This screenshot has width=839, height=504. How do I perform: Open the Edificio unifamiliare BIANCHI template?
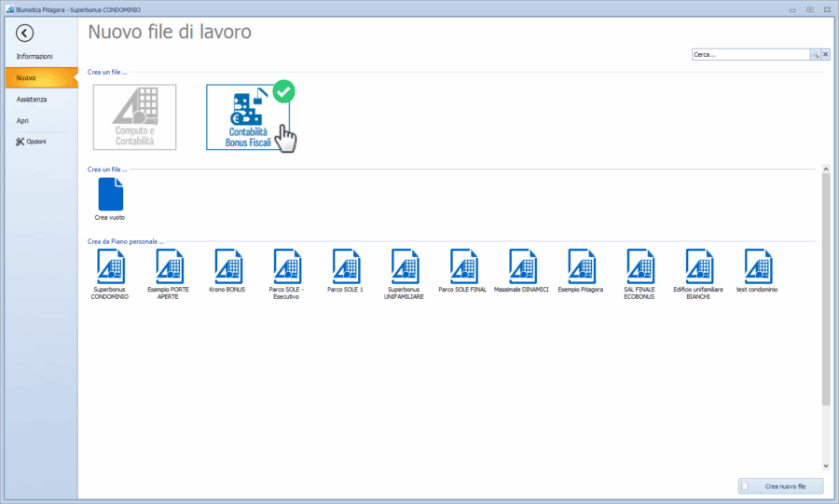[698, 274]
